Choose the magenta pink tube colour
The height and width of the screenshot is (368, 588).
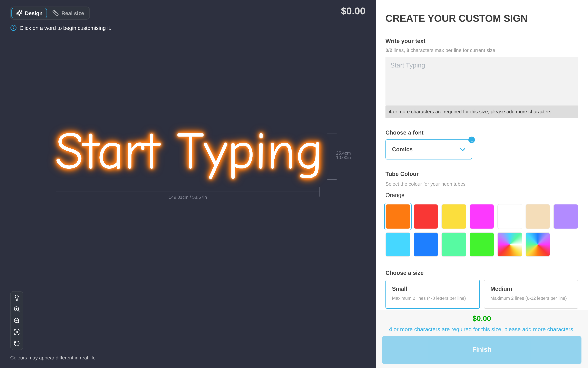[482, 216]
